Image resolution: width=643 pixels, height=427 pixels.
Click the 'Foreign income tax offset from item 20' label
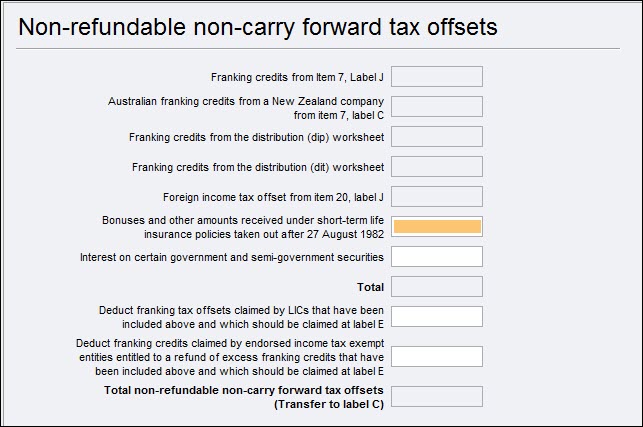(274, 197)
